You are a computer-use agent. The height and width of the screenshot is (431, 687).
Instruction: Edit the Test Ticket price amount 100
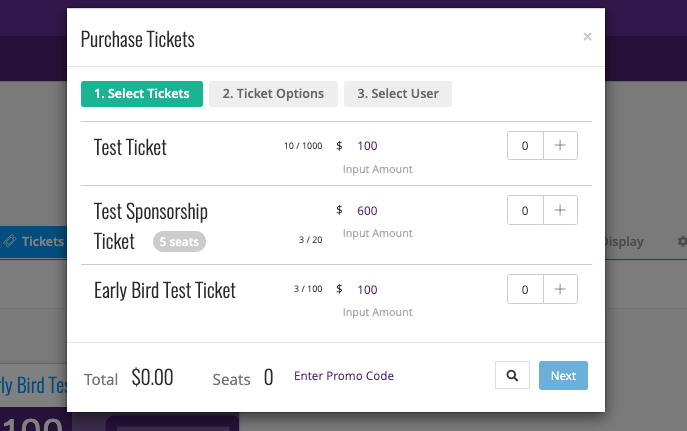tap(367, 146)
